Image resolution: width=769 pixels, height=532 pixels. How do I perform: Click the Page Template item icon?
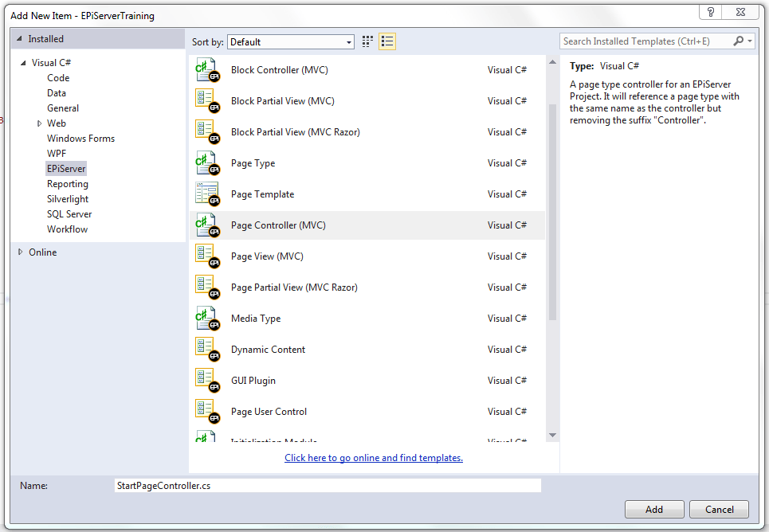[x=207, y=194]
